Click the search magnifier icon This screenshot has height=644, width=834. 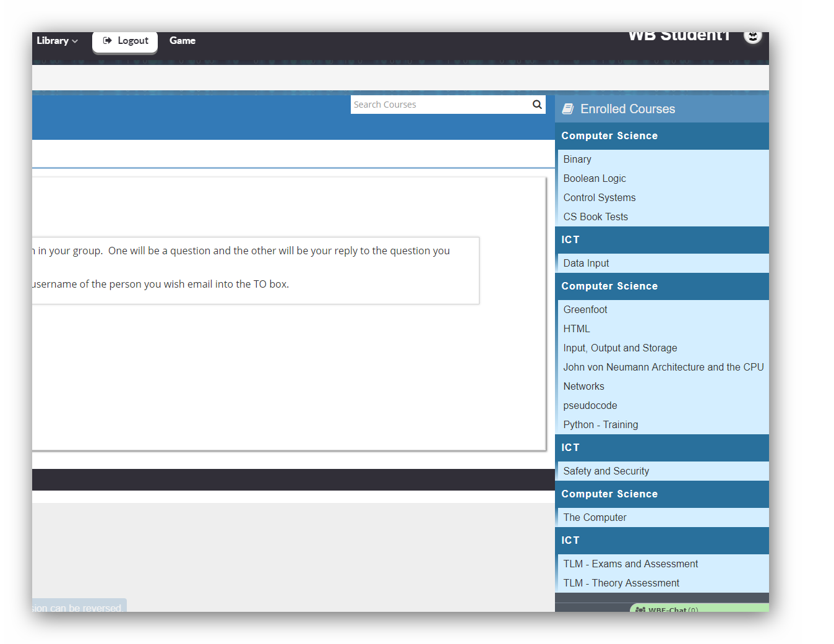tap(537, 105)
